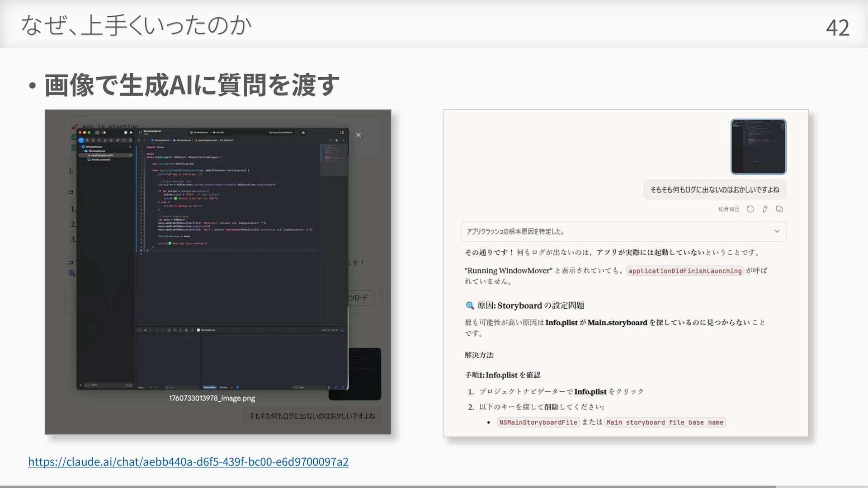Viewport: 868px width, 488px height.
Task: Expand the アプリクラッシュの根本原因を特定した thinking block
Action: point(777,231)
